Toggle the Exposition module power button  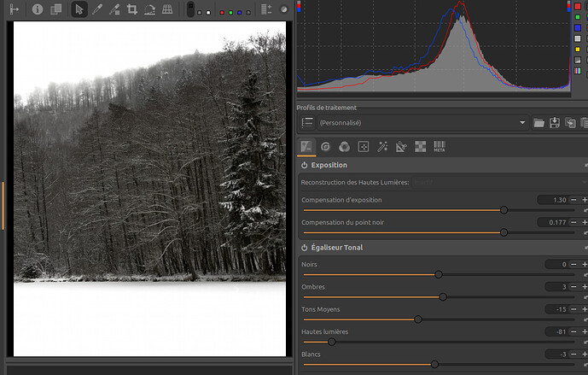(x=305, y=165)
